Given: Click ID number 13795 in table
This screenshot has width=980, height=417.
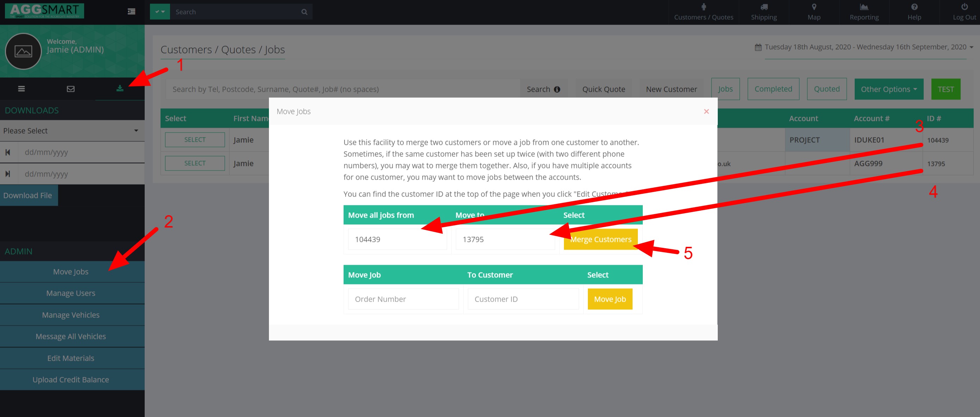Looking at the screenshot, I should pos(936,164).
